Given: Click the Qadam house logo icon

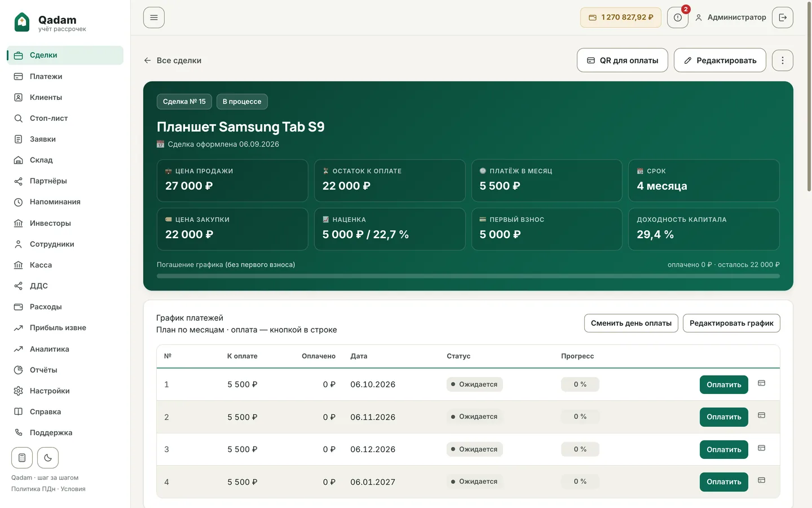Looking at the screenshot, I should [22, 22].
